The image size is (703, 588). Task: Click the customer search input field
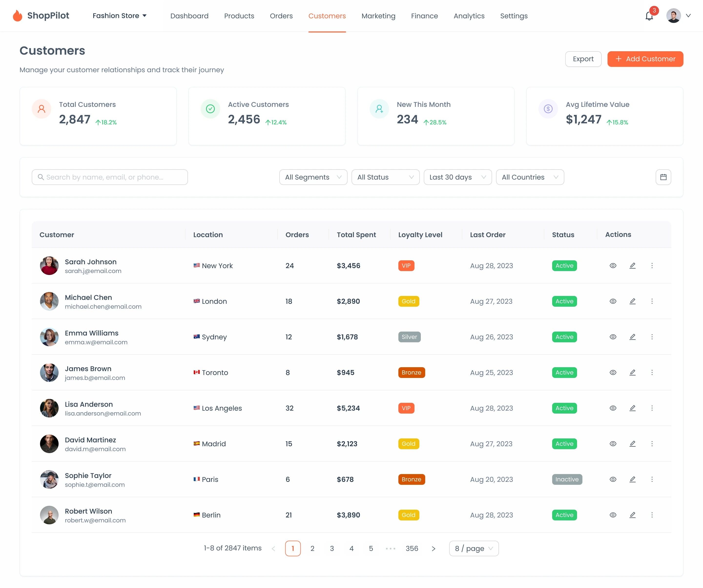point(110,177)
